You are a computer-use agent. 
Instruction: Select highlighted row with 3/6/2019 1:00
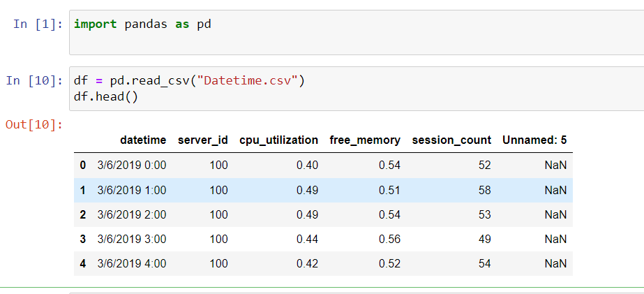(x=323, y=190)
